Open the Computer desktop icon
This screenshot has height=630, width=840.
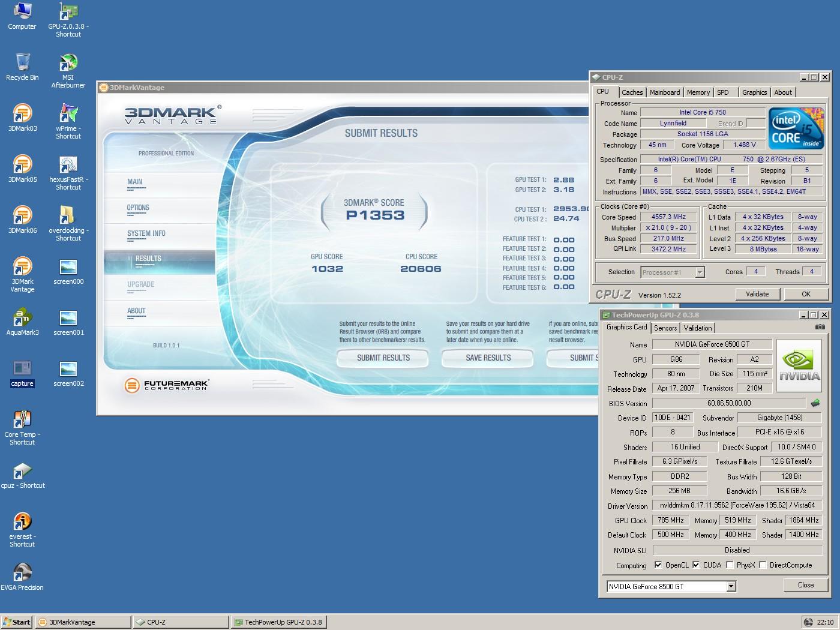click(x=22, y=16)
